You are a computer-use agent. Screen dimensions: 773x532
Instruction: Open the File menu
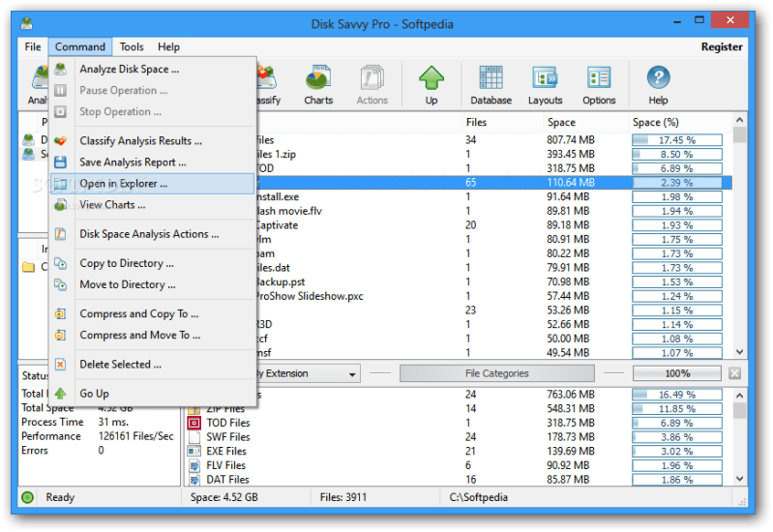click(33, 46)
